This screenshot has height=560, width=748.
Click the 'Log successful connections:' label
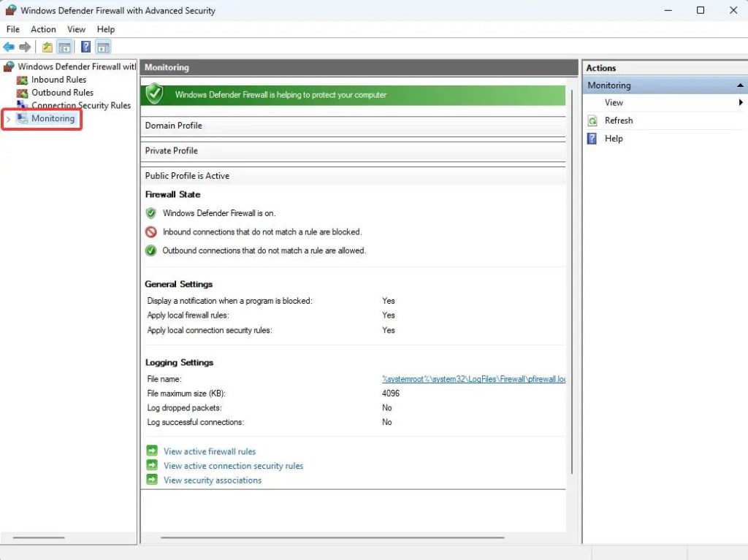(x=195, y=422)
